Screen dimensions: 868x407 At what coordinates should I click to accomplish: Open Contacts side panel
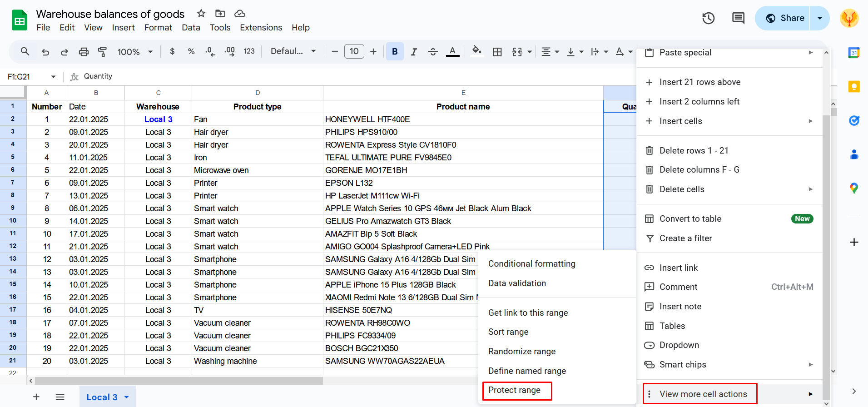[854, 154]
